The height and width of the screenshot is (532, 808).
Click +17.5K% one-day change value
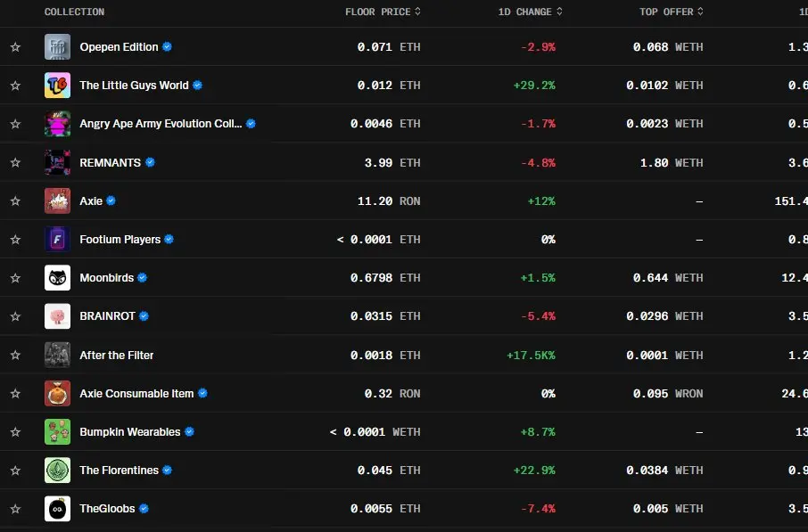531,356
